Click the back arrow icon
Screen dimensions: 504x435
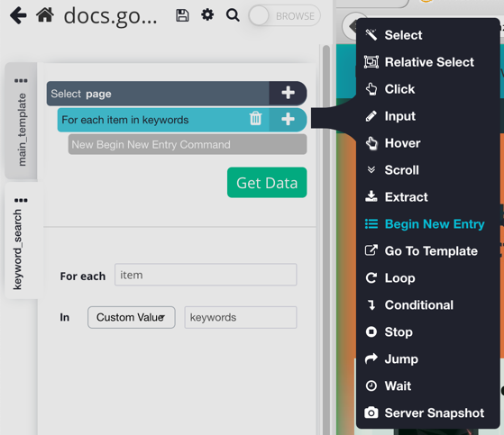[18, 15]
